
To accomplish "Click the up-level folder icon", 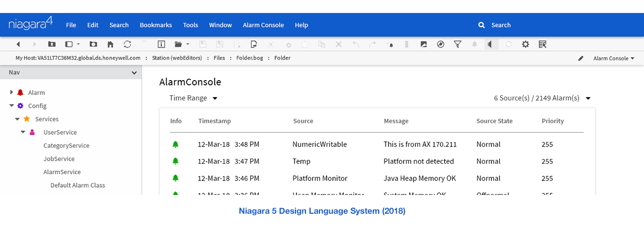I will 52,45.
